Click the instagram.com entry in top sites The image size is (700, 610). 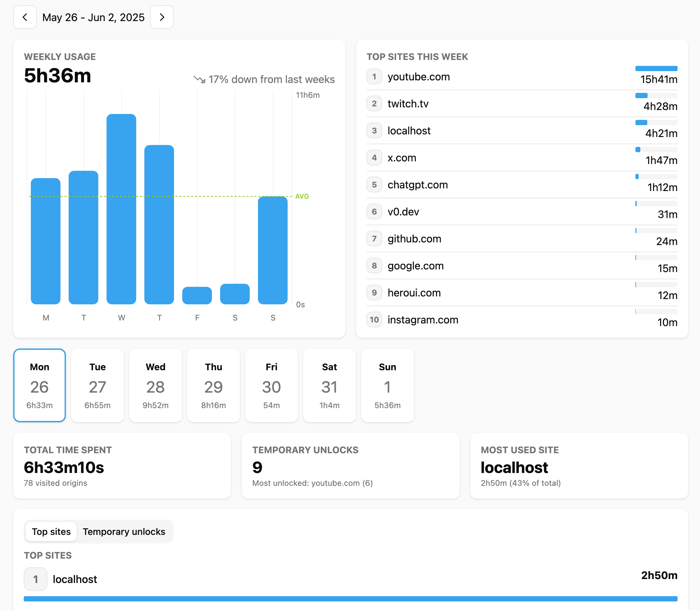pos(522,319)
